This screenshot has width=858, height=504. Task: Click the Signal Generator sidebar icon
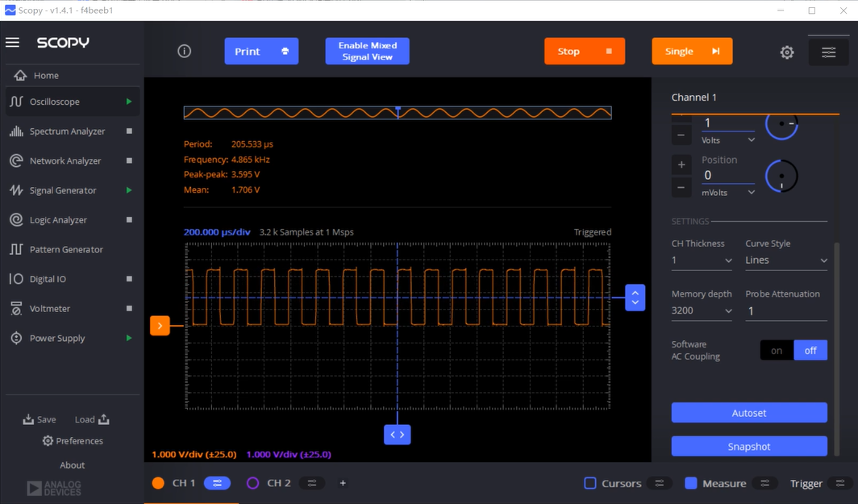16,190
